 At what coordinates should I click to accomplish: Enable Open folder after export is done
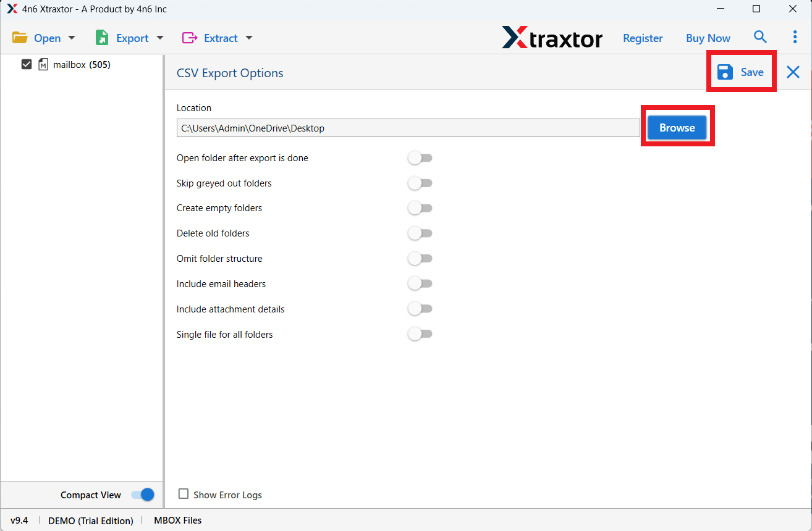tap(420, 158)
